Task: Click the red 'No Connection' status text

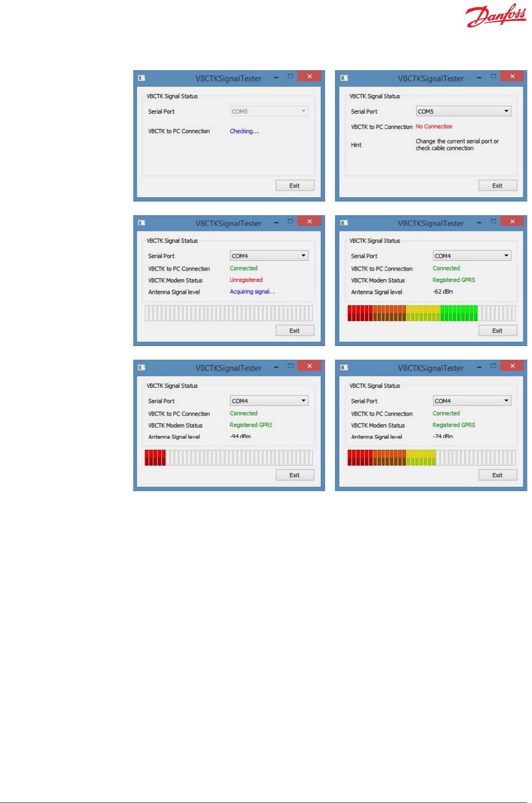Action: pyautogui.click(x=434, y=127)
